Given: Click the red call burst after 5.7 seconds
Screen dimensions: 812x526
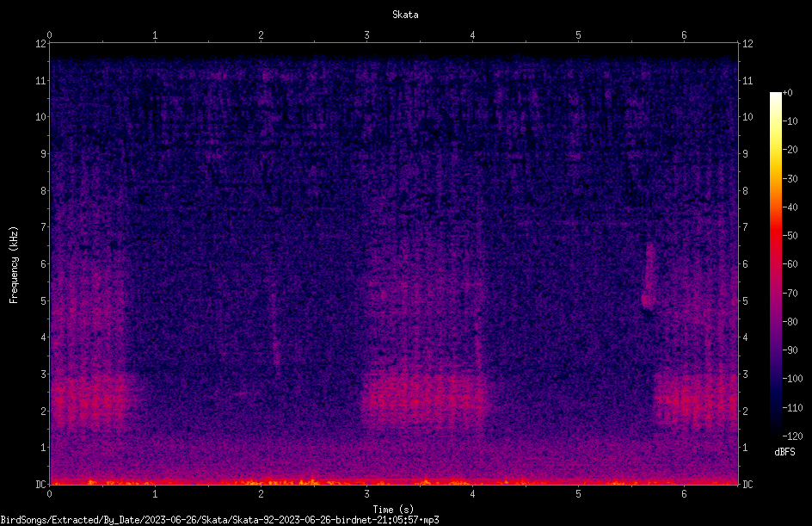Looking at the screenshot, I should click(x=695, y=400).
